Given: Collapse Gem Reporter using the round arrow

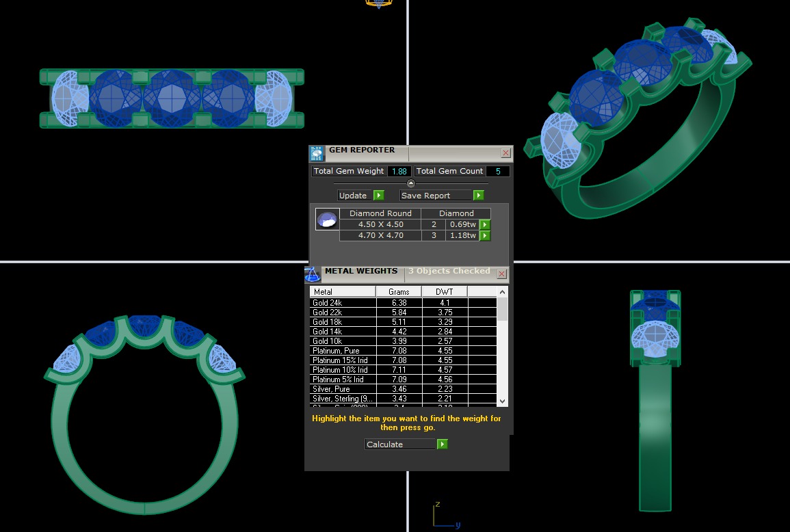Looking at the screenshot, I should [x=410, y=183].
